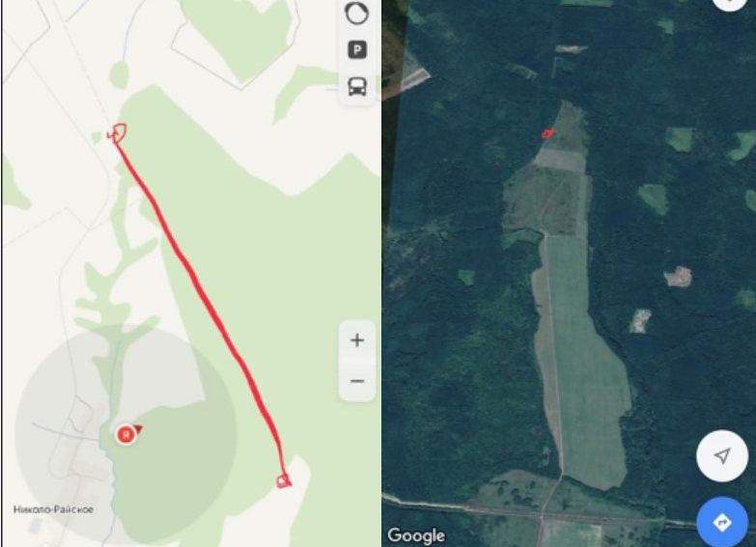Tap the red Я location marker
Image resolution: width=756 pixels, height=547 pixels.
[x=126, y=434]
